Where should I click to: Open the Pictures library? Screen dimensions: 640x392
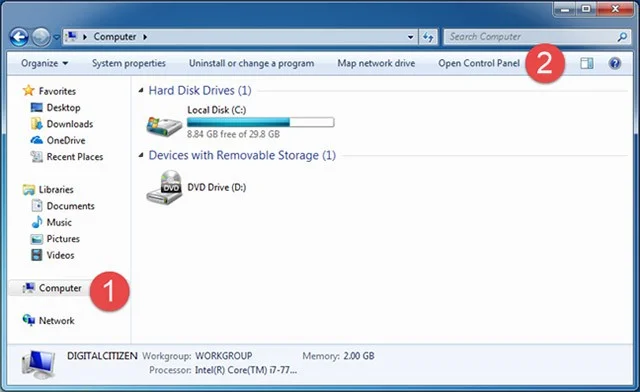[x=63, y=239]
